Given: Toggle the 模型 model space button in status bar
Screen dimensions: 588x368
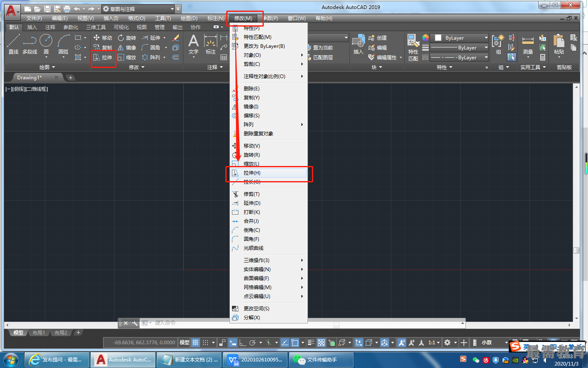Looking at the screenshot, I should click(185, 343).
